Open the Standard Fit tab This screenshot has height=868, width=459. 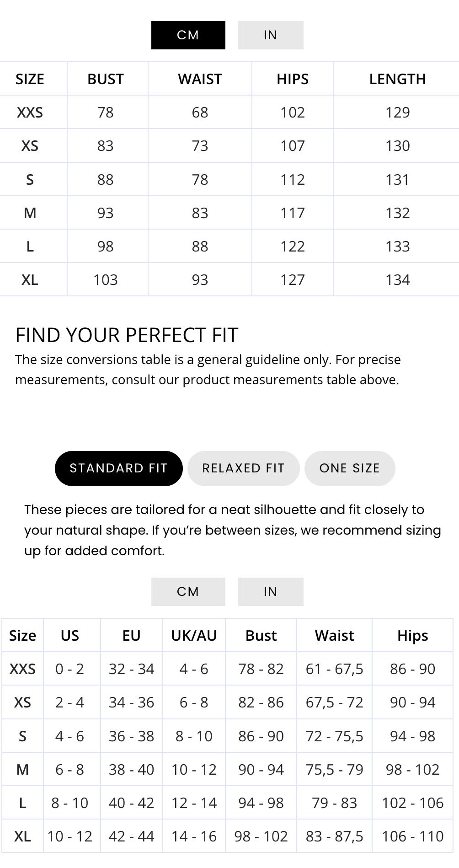point(118,468)
